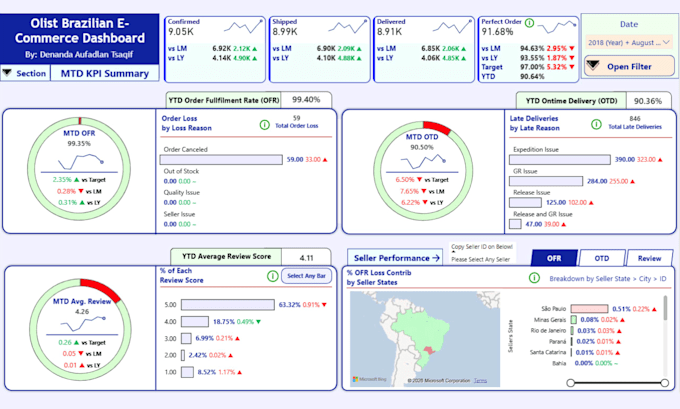Click Shipped sparkline chart
The width and height of the screenshot is (680, 409).
coord(348,27)
